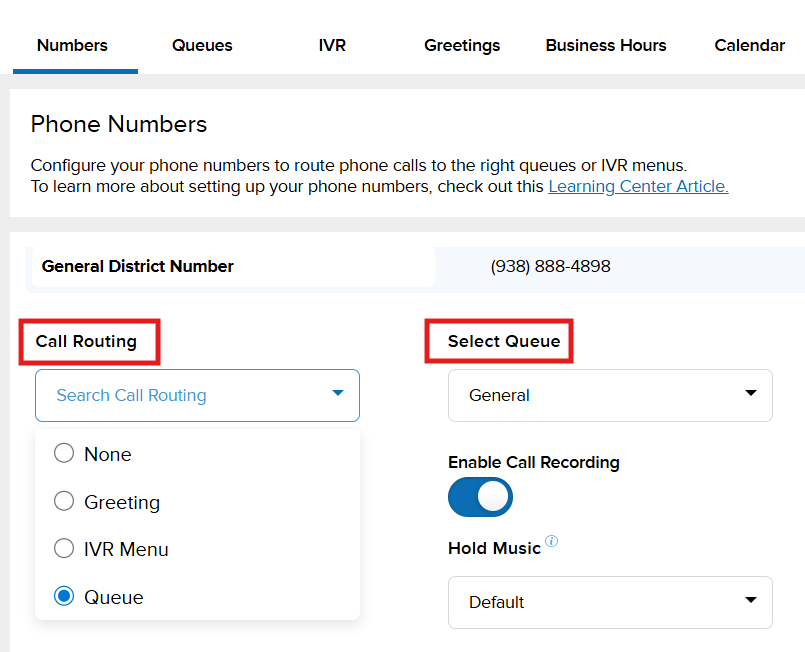Open the Business Hours tab
This screenshot has width=805, height=652.
pyautogui.click(x=605, y=45)
